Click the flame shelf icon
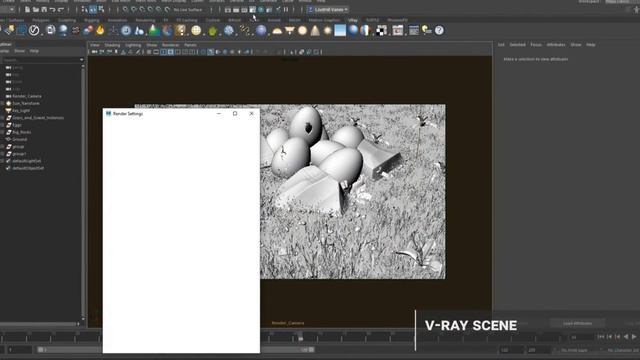This screenshot has width=640, height=360. (100, 30)
